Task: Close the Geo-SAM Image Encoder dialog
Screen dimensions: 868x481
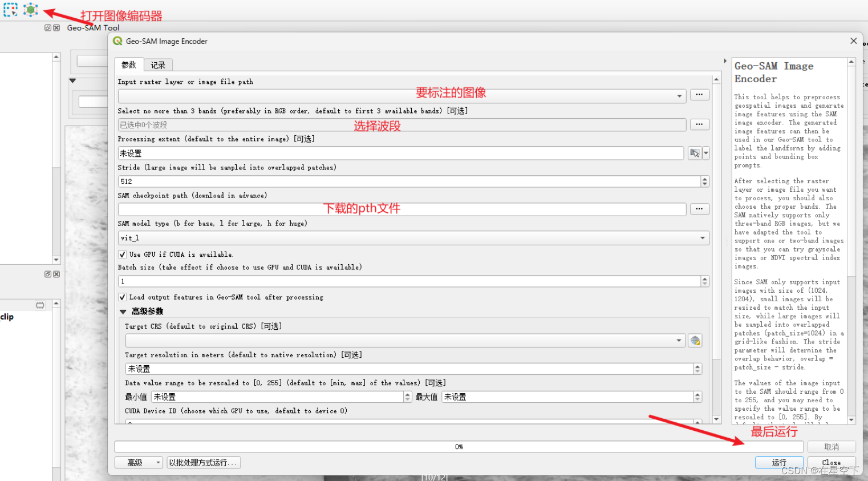Action: click(853, 41)
